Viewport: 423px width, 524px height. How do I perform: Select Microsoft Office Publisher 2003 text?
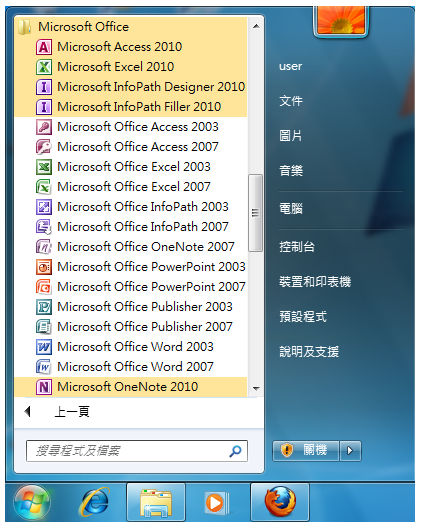click(x=145, y=307)
